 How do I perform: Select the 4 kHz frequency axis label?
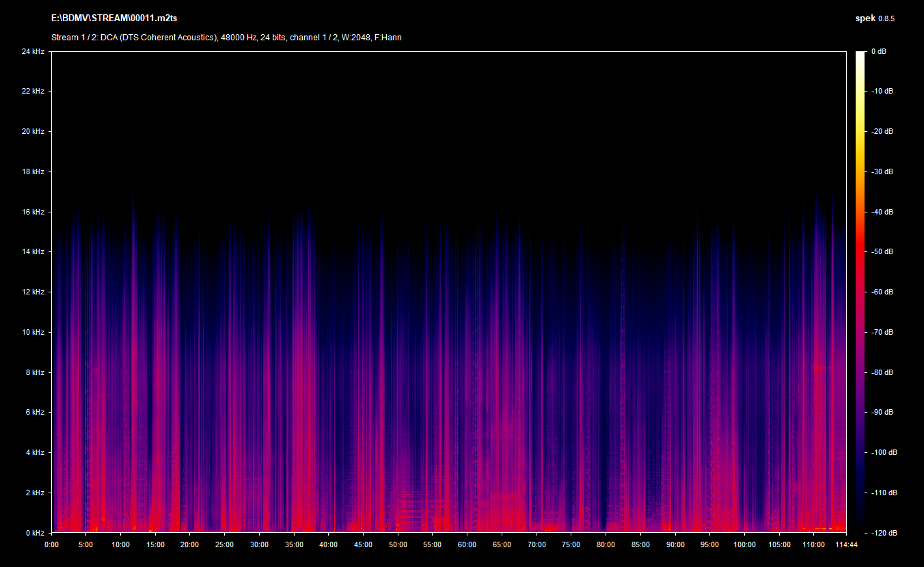coord(34,452)
